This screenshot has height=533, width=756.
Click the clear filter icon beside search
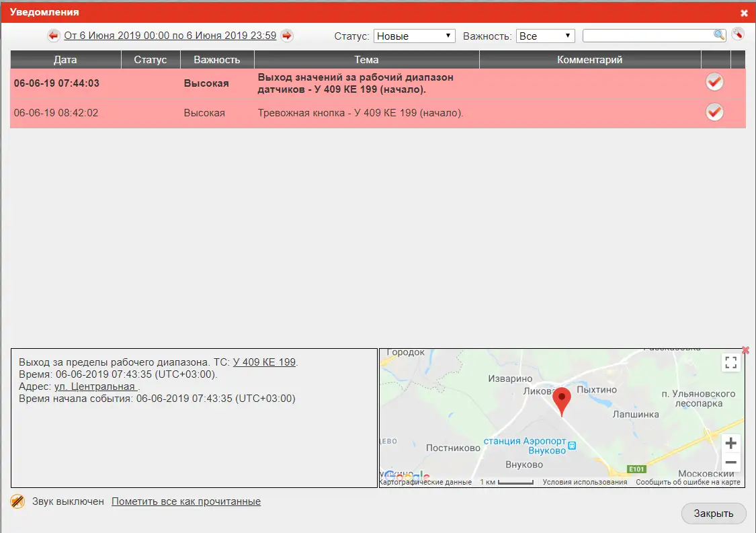pos(738,34)
